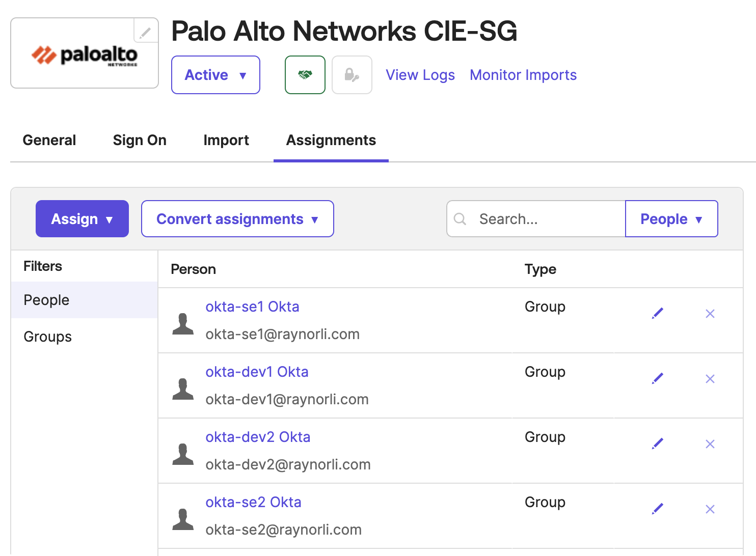Click the okta-se1@raynorli.com email text

click(x=282, y=334)
